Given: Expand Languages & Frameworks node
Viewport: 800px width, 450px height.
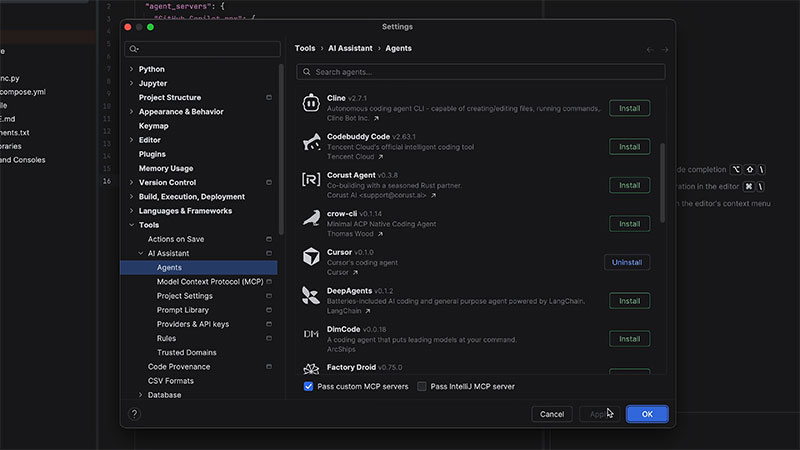Looking at the screenshot, I should pyautogui.click(x=132, y=211).
